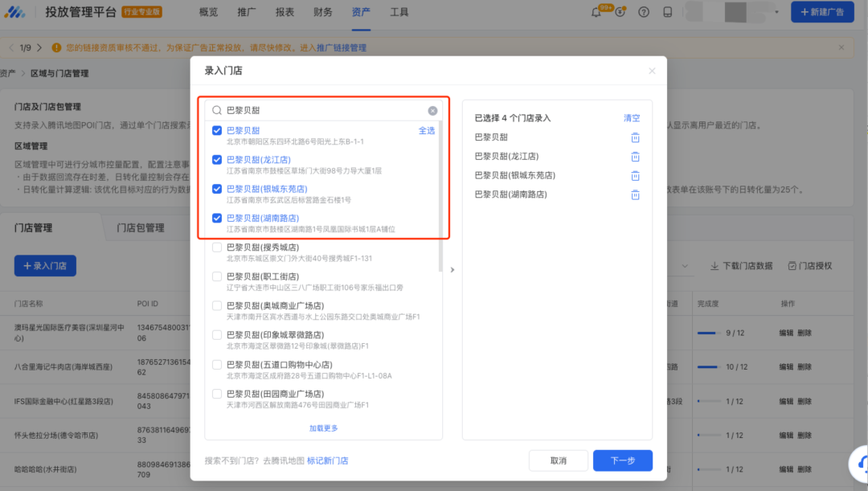
Task: Expand the list with 加载更多
Action: 323,428
